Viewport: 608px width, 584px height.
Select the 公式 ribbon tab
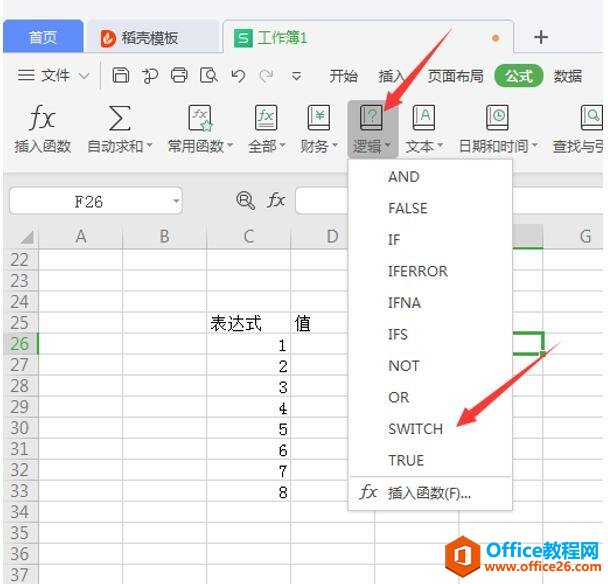519,76
